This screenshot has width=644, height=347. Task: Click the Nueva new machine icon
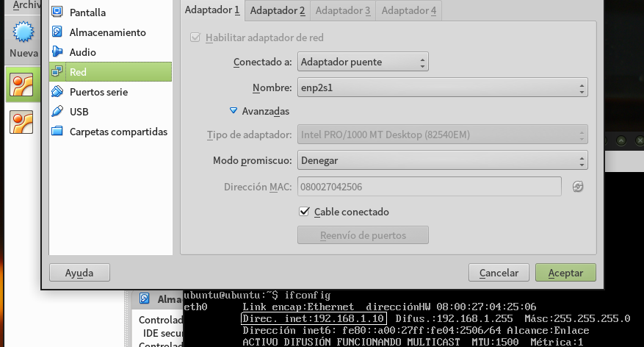(x=23, y=35)
